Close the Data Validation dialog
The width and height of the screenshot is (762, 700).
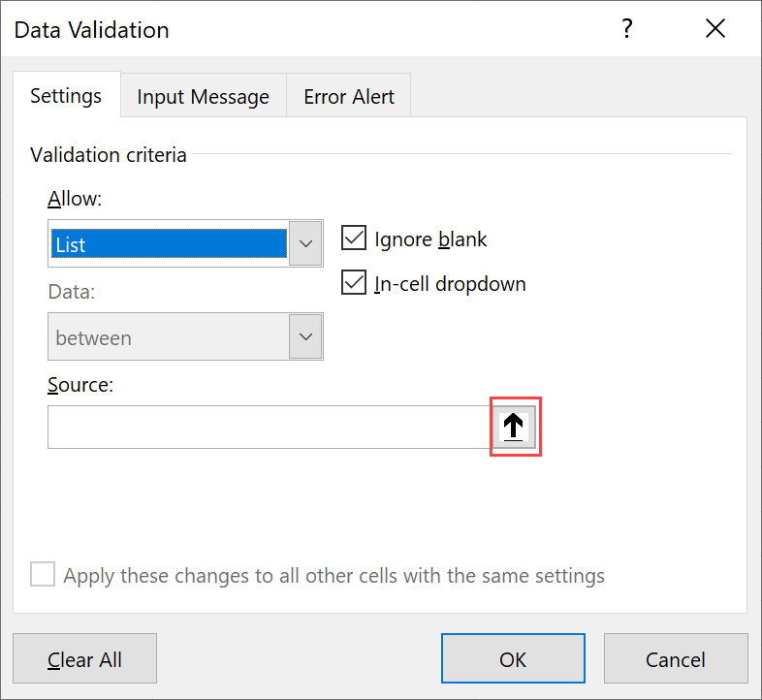point(715,28)
